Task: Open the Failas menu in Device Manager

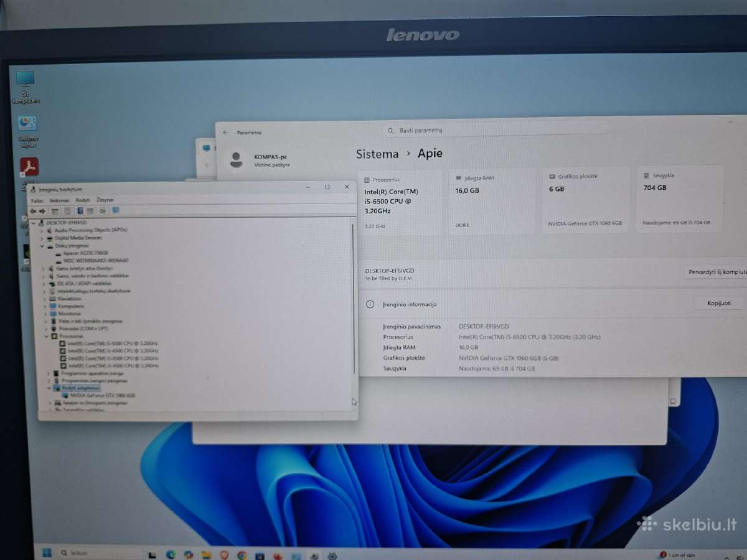Action: [x=37, y=200]
